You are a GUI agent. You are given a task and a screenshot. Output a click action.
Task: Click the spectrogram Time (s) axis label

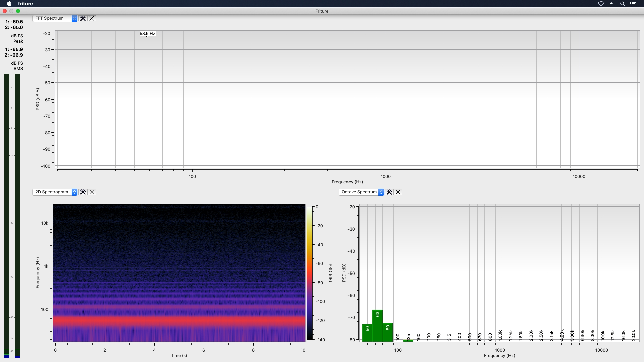[x=179, y=356]
